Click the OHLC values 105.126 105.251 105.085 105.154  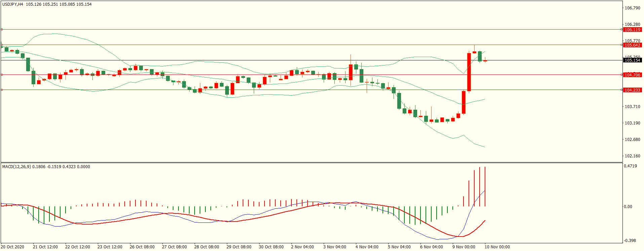(59, 4)
